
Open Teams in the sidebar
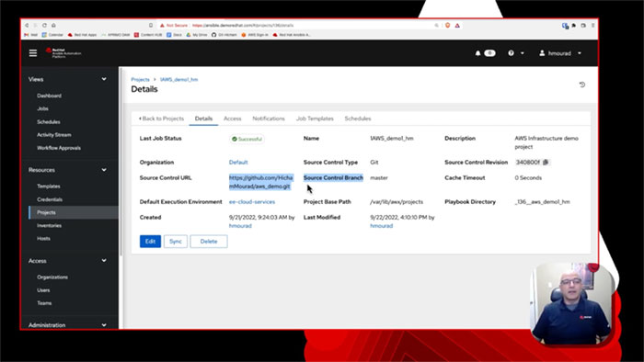pyautogui.click(x=44, y=303)
